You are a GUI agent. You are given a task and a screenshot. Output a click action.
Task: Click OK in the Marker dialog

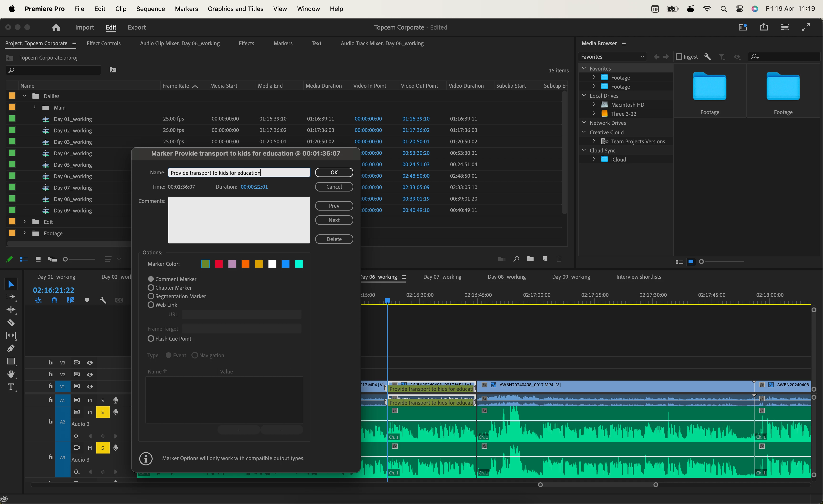coord(334,172)
